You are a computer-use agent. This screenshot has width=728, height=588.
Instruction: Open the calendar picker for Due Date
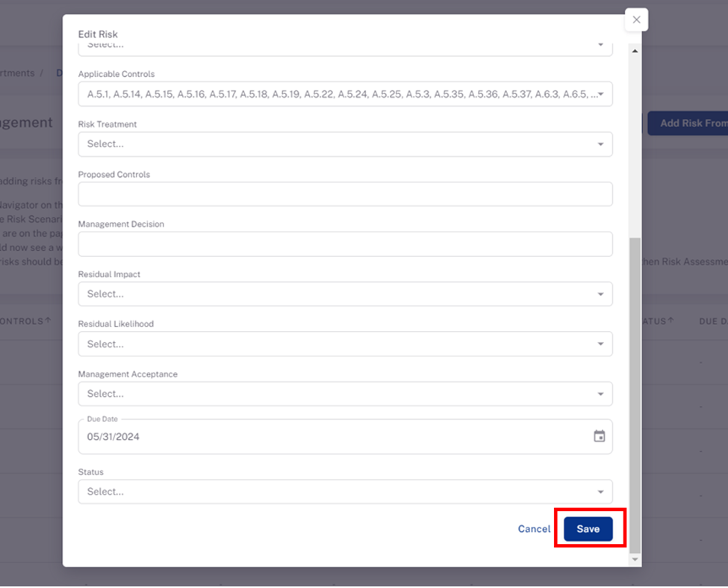click(600, 436)
